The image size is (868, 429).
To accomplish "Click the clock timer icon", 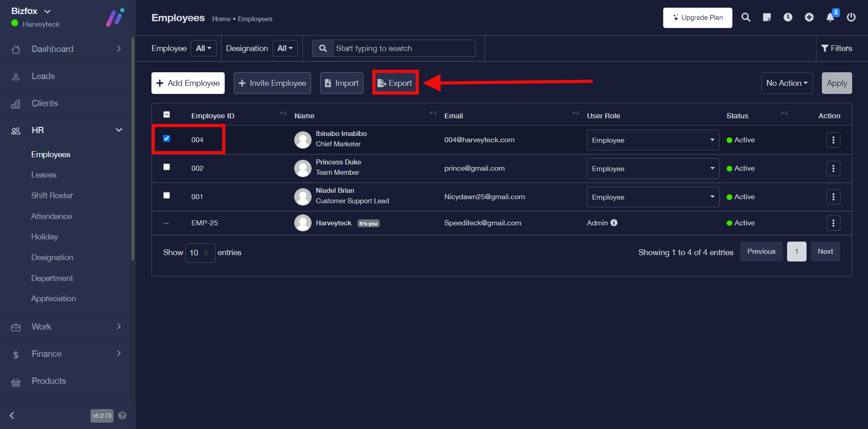I will pyautogui.click(x=788, y=18).
